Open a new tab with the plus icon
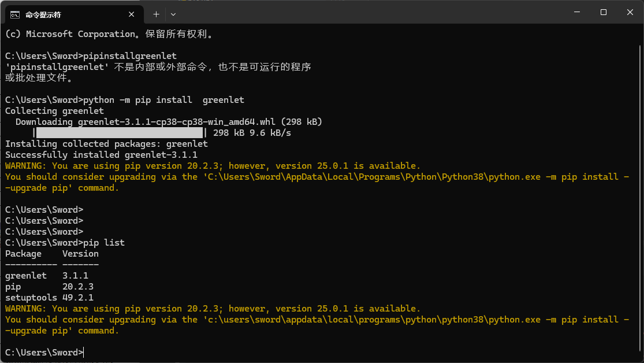The image size is (644, 363). pos(157,14)
